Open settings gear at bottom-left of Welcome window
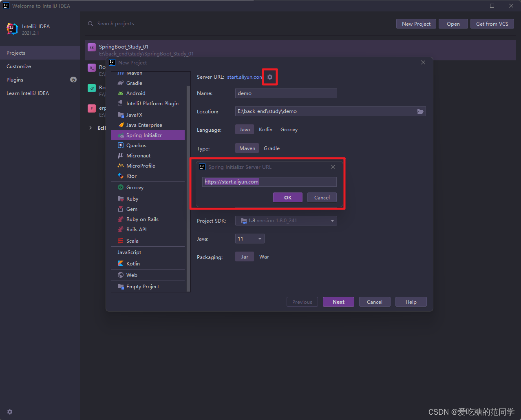This screenshot has height=420, width=521. tap(10, 412)
